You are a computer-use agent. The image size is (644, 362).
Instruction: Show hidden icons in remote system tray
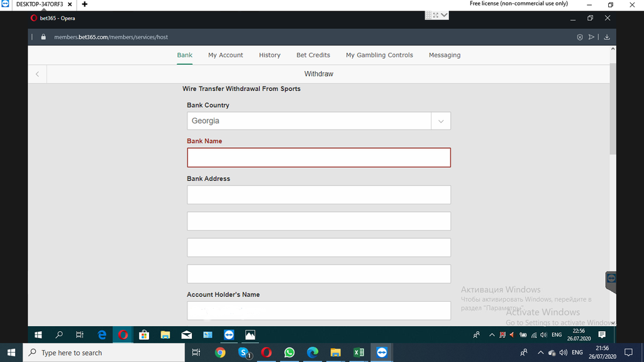click(492, 335)
